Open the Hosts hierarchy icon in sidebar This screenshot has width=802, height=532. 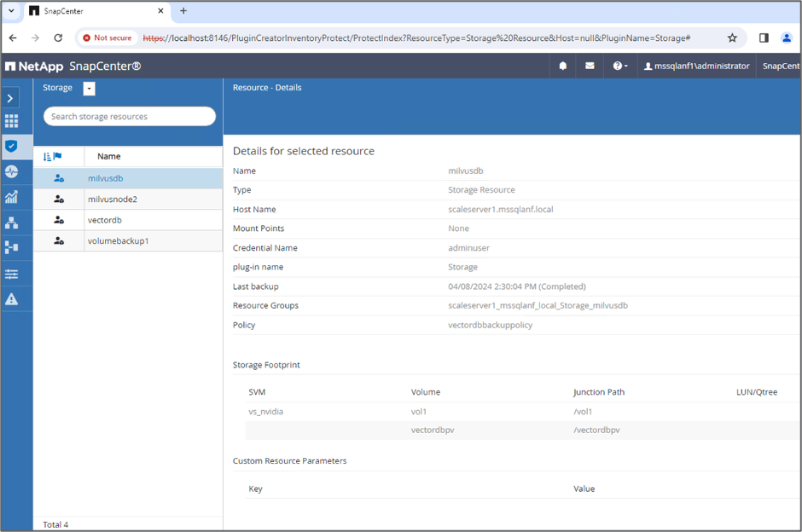click(x=11, y=223)
